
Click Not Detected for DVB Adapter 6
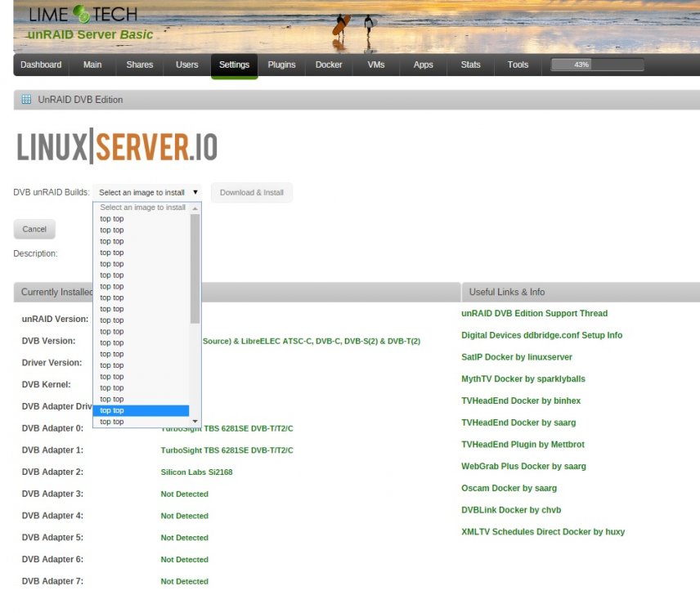184,559
